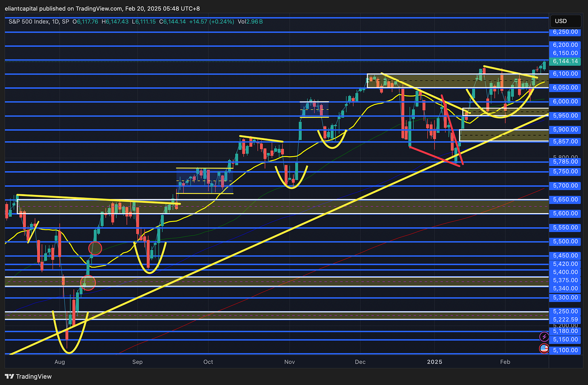This screenshot has width=588, height=385.
Task: Click the 5,750.00 price level label
Action: [565, 172]
